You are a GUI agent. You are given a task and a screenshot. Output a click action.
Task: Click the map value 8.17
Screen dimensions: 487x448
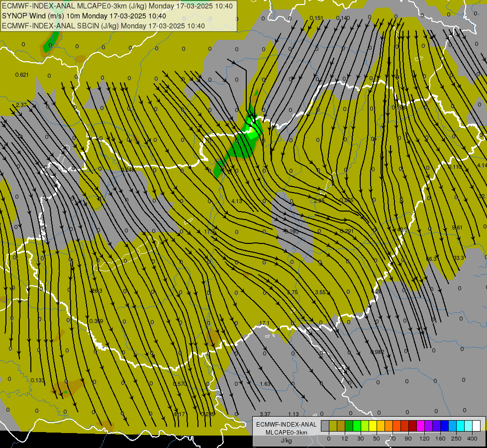coord(179,414)
